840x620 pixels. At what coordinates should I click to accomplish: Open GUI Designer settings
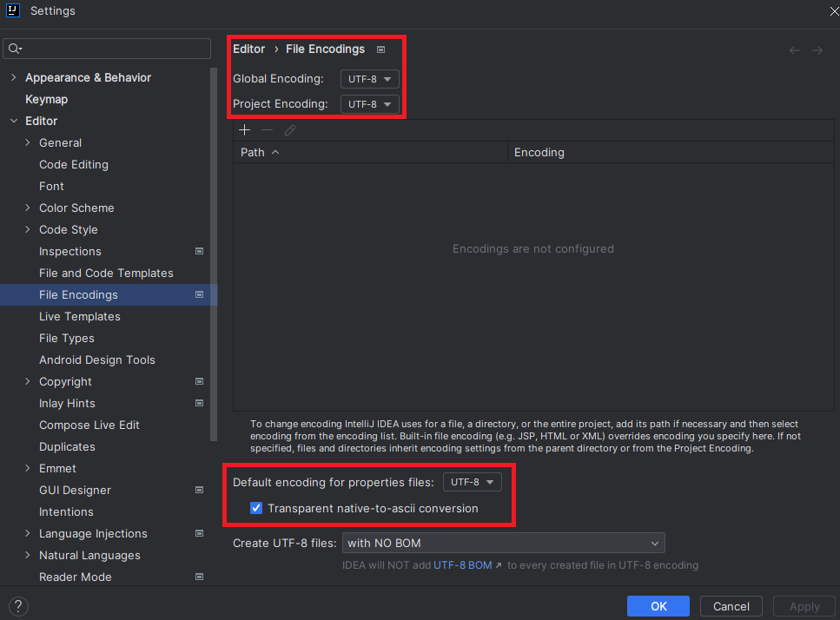click(x=75, y=490)
